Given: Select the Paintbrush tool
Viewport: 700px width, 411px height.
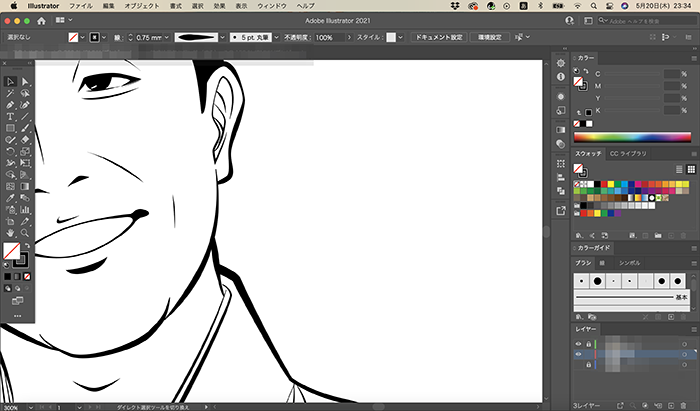Looking at the screenshot, I should pos(25,128).
